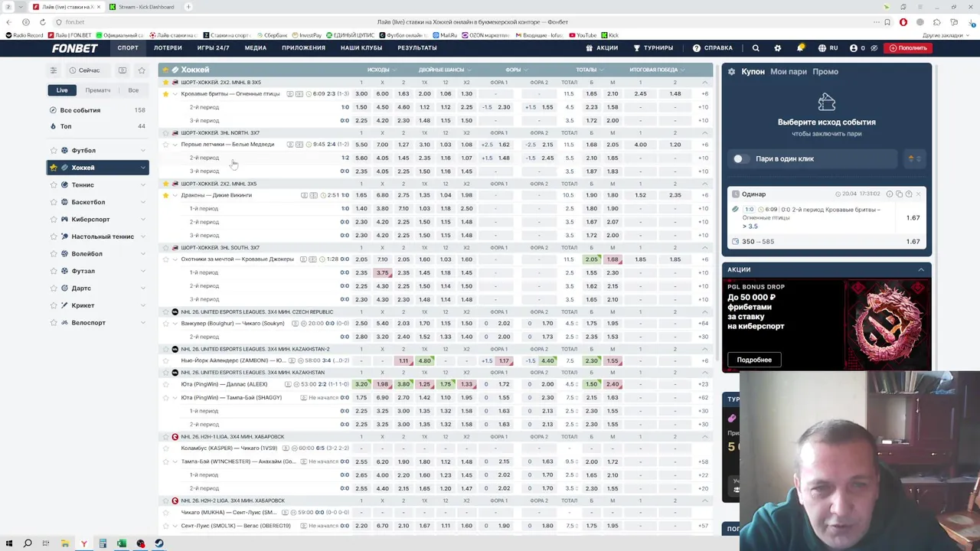Viewport: 980px width, 551px height.
Task: Favorite Баскетбол star in sidebar
Action: pyautogui.click(x=54, y=202)
